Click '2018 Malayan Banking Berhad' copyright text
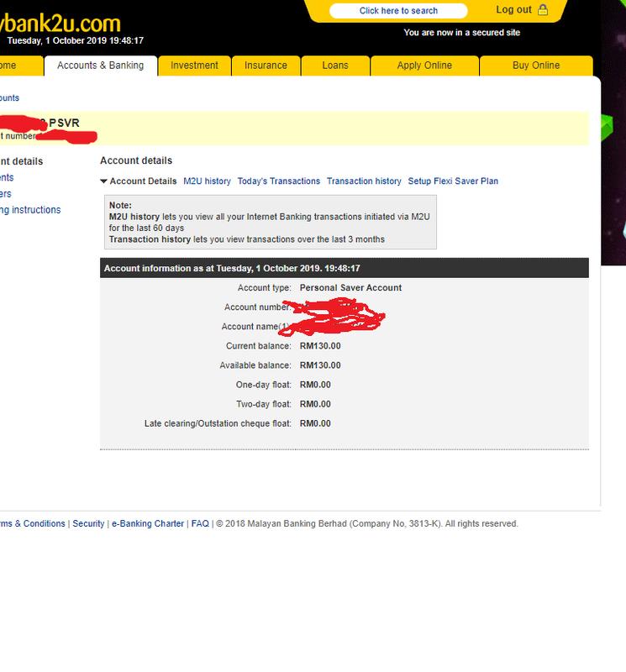 [x=286, y=523]
